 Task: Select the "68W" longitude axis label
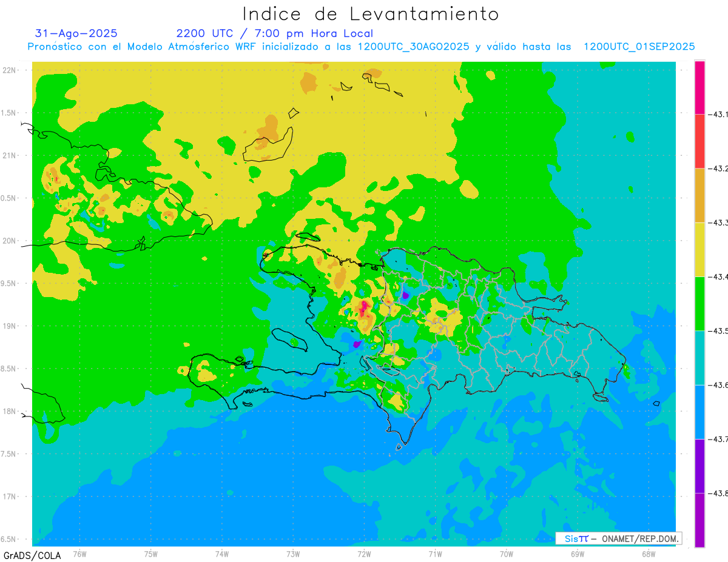click(648, 554)
